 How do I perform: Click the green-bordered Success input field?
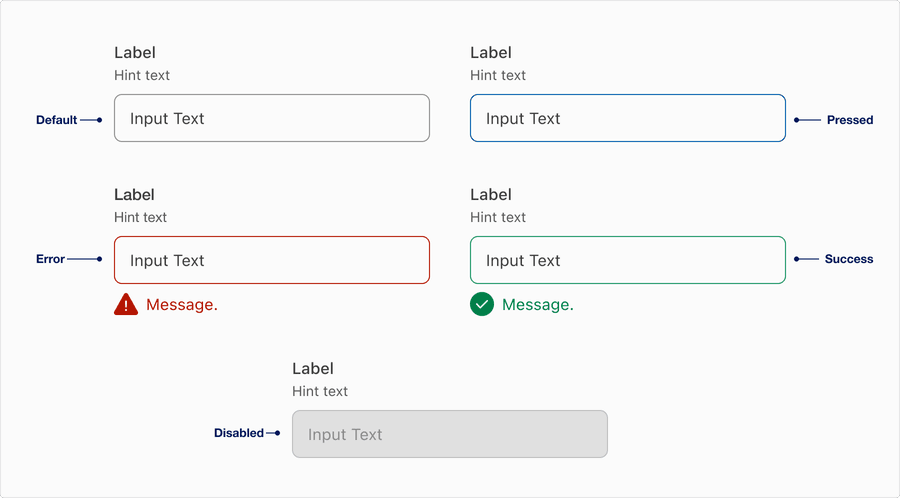pyautogui.click(x=627, y=260)
